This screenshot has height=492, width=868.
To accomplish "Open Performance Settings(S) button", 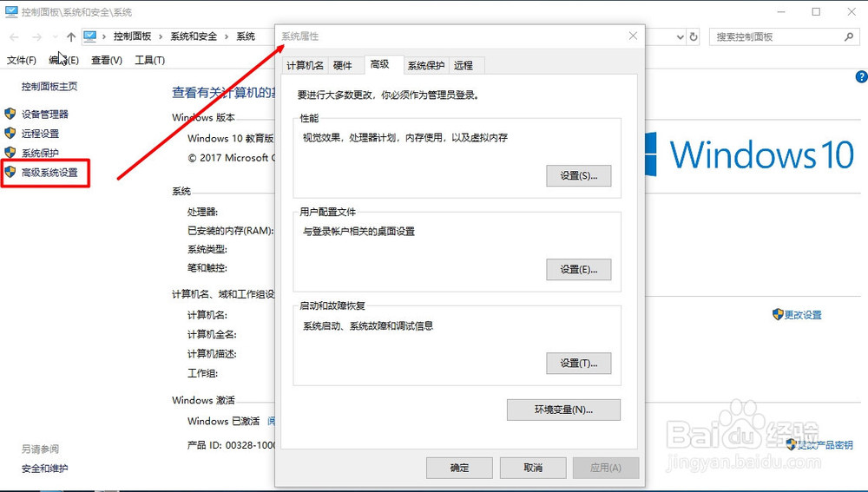I will (578, 175).
